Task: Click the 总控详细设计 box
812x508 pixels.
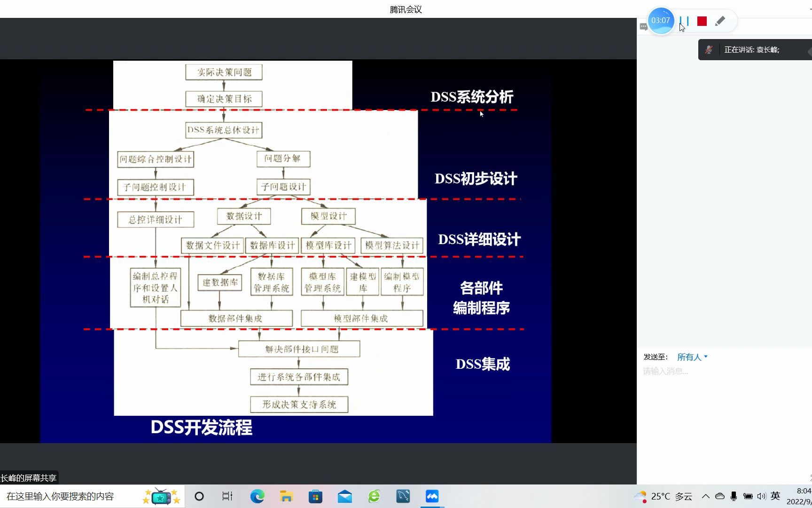Action: 156,220
